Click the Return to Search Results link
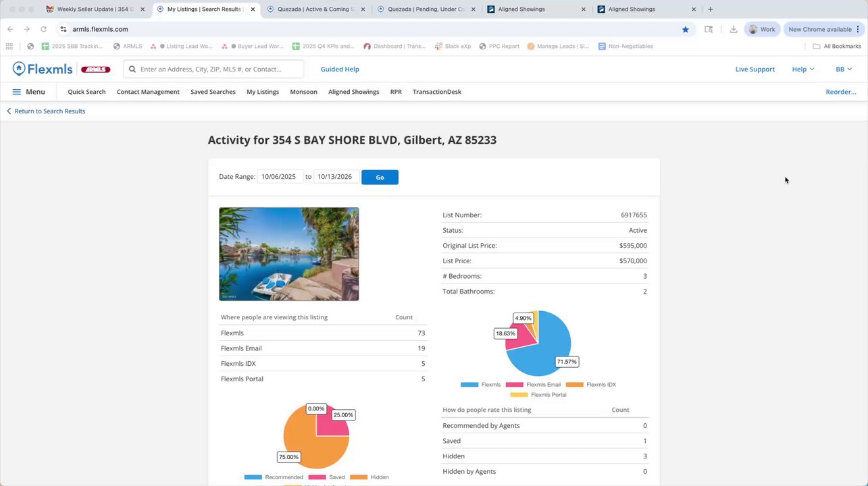 click(x=49, y=111)
